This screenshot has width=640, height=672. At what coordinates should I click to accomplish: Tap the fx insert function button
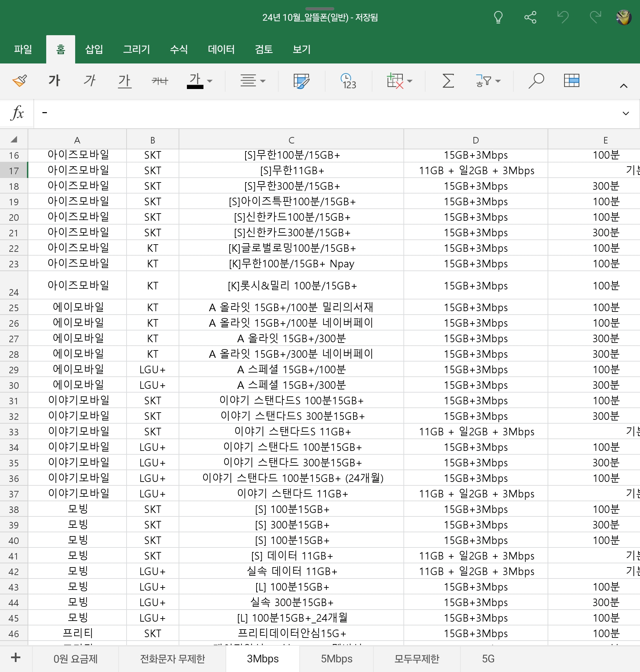[17, 113]
